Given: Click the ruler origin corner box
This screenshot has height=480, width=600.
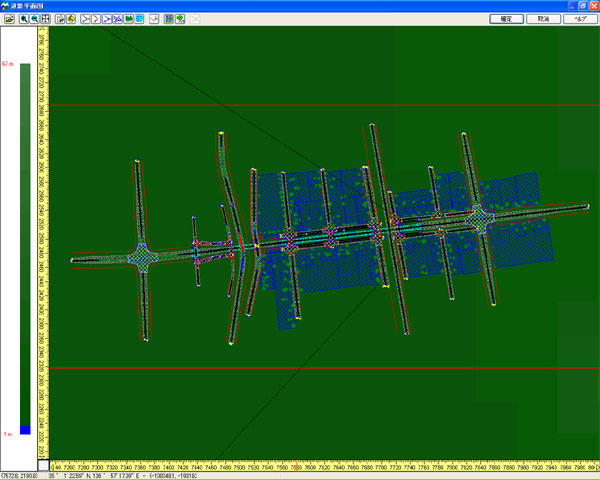Looking at the screenshot, I should pos(43,465).
